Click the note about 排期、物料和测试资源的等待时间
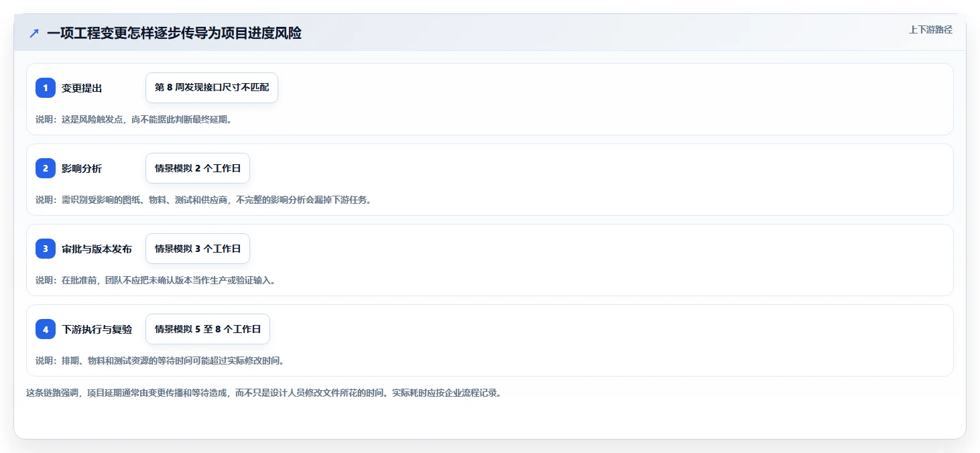This screenshot has height=453, width=980. coord(160,361)
